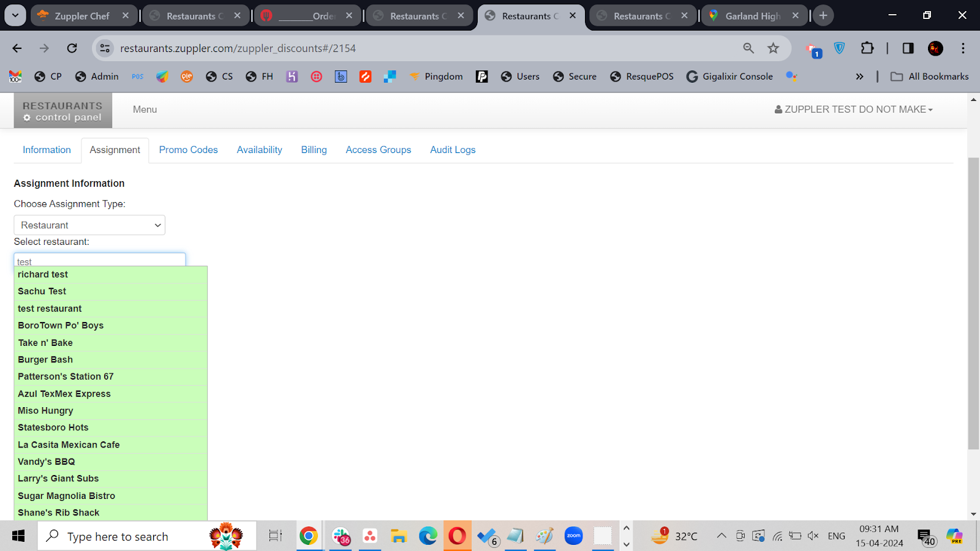Choose 'Sugar Magnolia Bistro' suggestion
980x551 pixels.
(111, 496)
